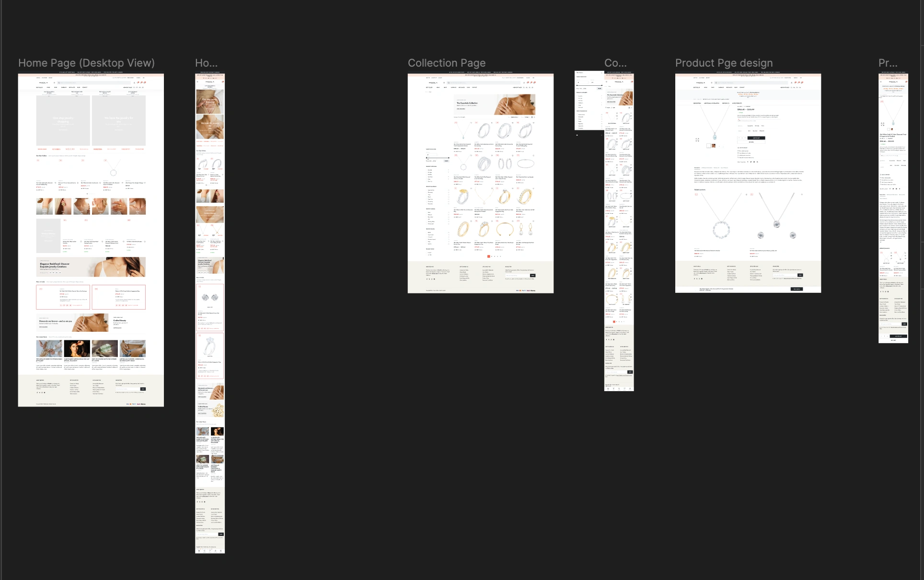Image resolution: width=924 pixels, height=580 pixels.
Task: Click the truncated 'Pr...' frame label
Action: click(x=888, y=63)
